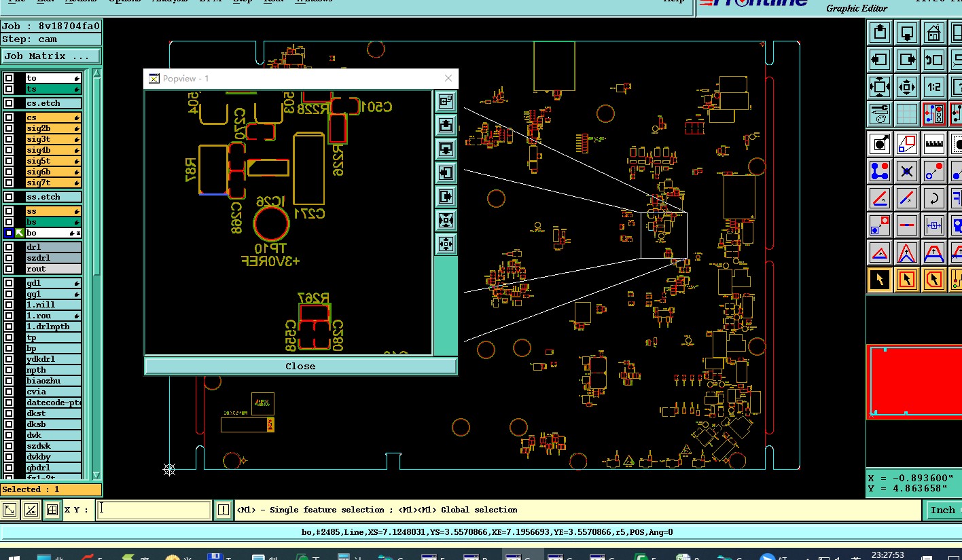Toggle display checkbox for layer sig2b
Screen dimensions: 962x560
(9, 128)
